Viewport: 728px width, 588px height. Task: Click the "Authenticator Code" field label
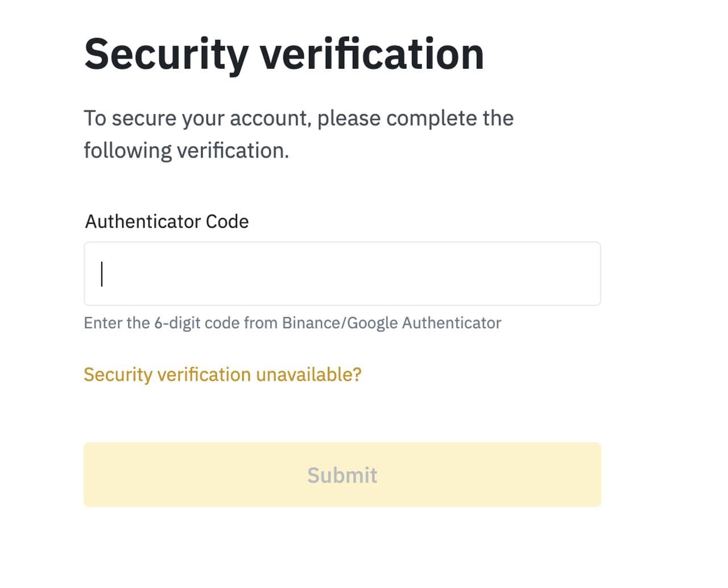tap(167, 221)
